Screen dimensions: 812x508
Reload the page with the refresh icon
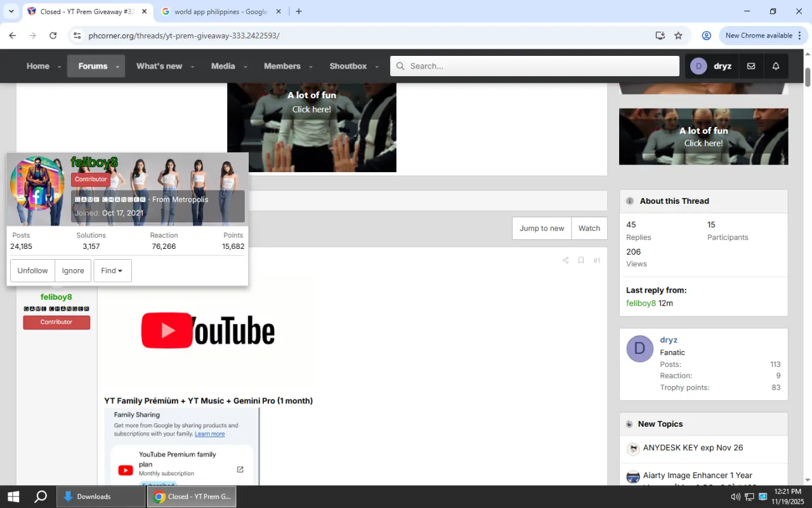pyautogui.click(x=53, y=36)
